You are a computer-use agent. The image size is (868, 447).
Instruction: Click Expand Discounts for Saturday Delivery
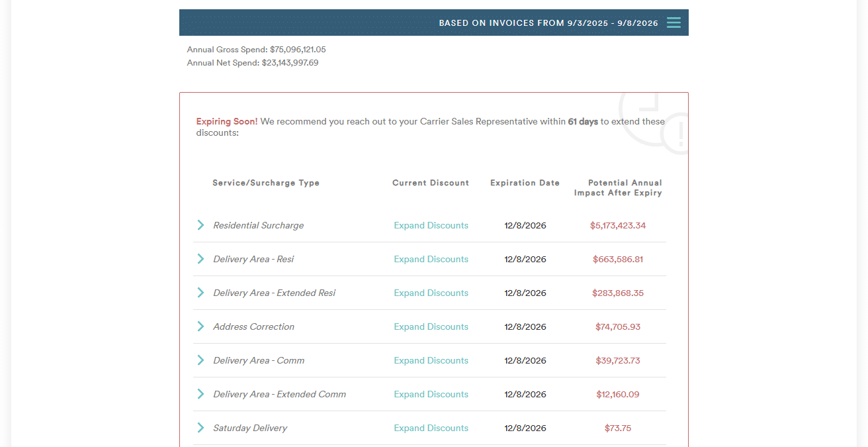[x=431, y=428]
